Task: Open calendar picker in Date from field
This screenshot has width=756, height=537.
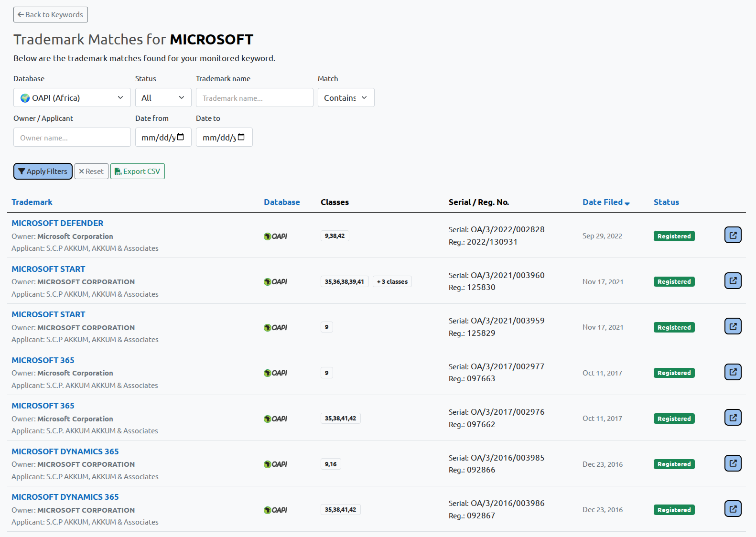Action: point(181,137)
